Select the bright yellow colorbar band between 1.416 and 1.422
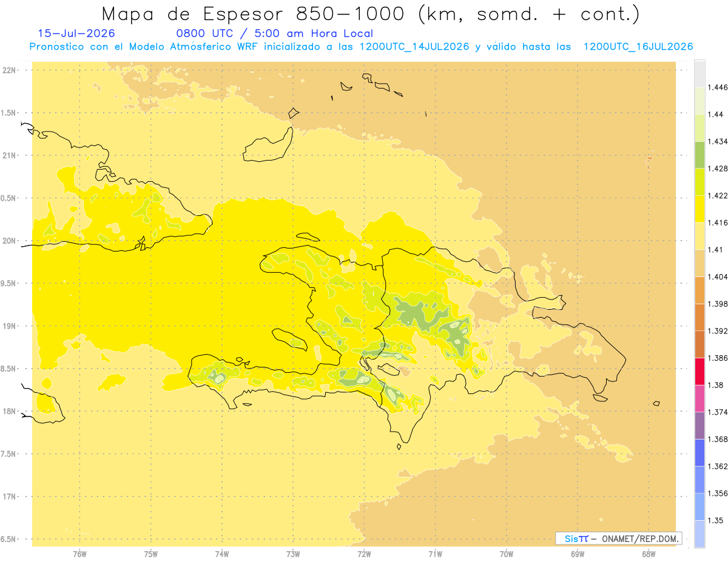 click(x=699, y=209)
